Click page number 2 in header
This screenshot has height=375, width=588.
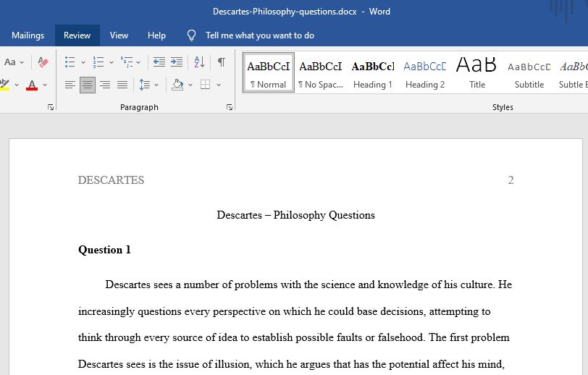point(511,180)
